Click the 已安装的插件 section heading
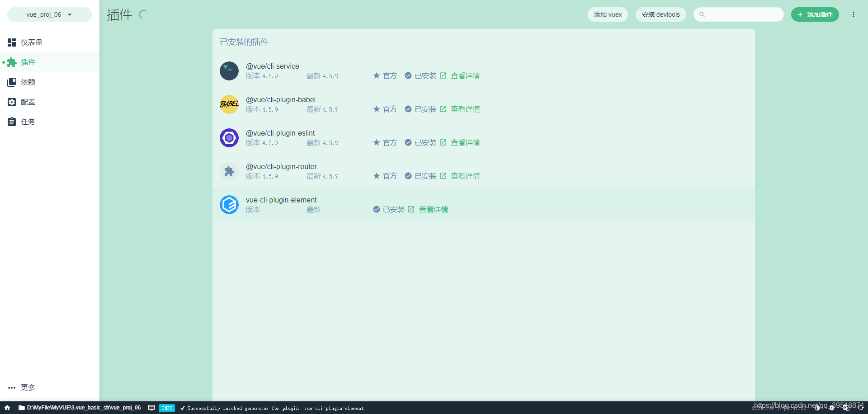Viewport: 868px width, 414px height. [x=244, y=42]
